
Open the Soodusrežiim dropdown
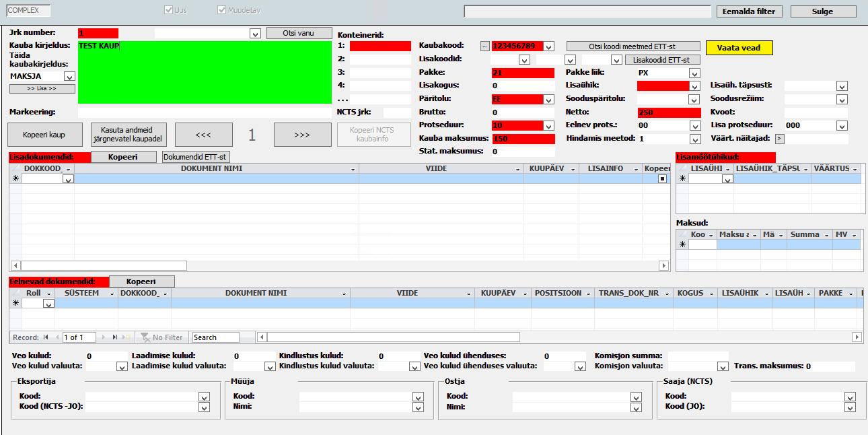(x=841, y=99)
